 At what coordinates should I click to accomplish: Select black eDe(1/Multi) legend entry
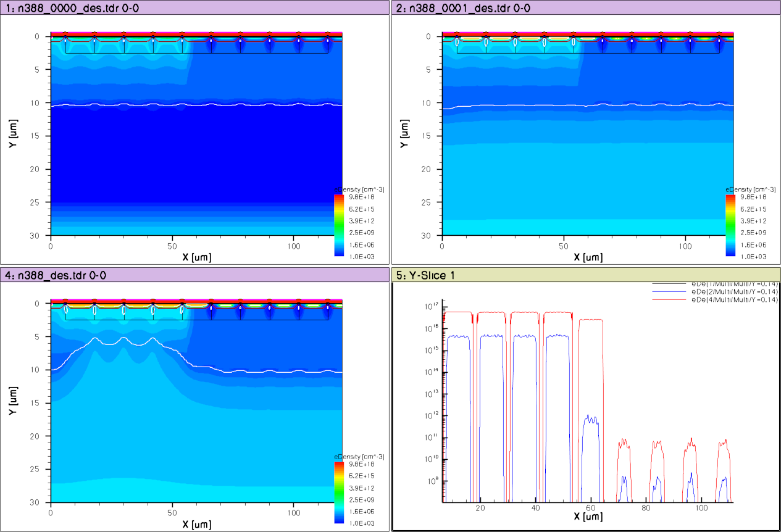pyautogui.click(x=746, y=284)
